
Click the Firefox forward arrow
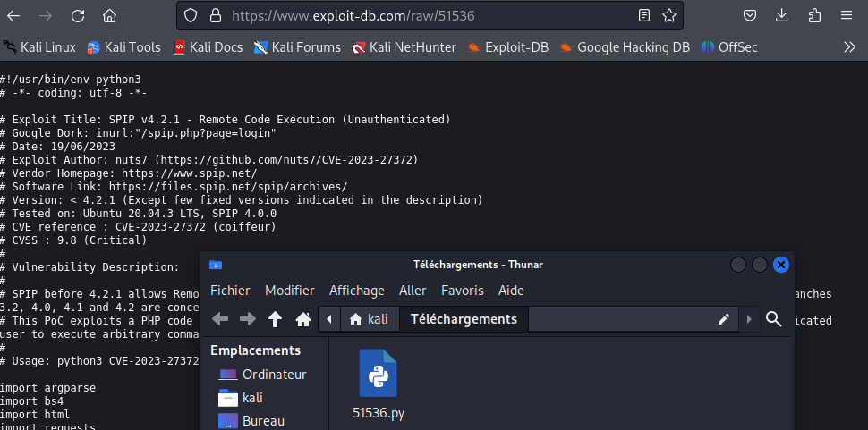(x=46, y=15)
